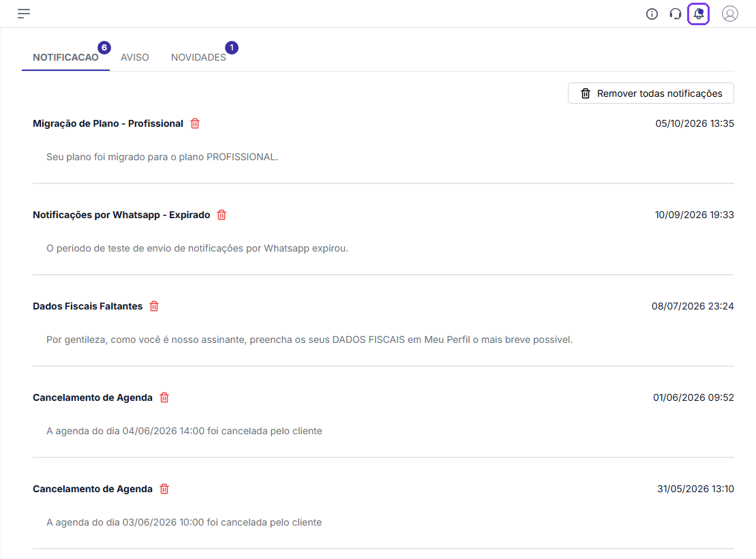Click message agenda do dia 03/06/2026 10:00
The height and width of the screenshot is (559, 756).
(x=184, y=522)
